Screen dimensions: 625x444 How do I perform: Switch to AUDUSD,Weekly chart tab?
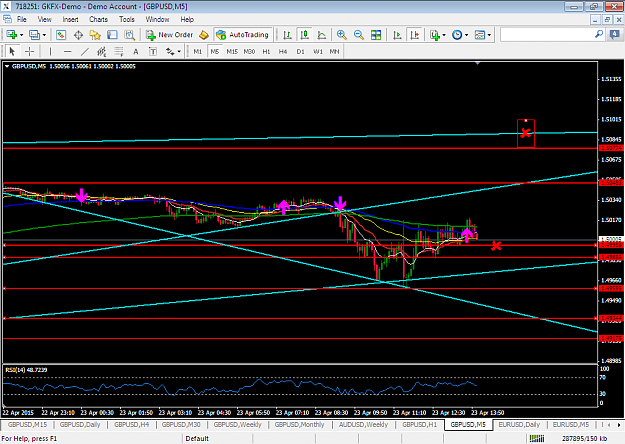point(364,425)
